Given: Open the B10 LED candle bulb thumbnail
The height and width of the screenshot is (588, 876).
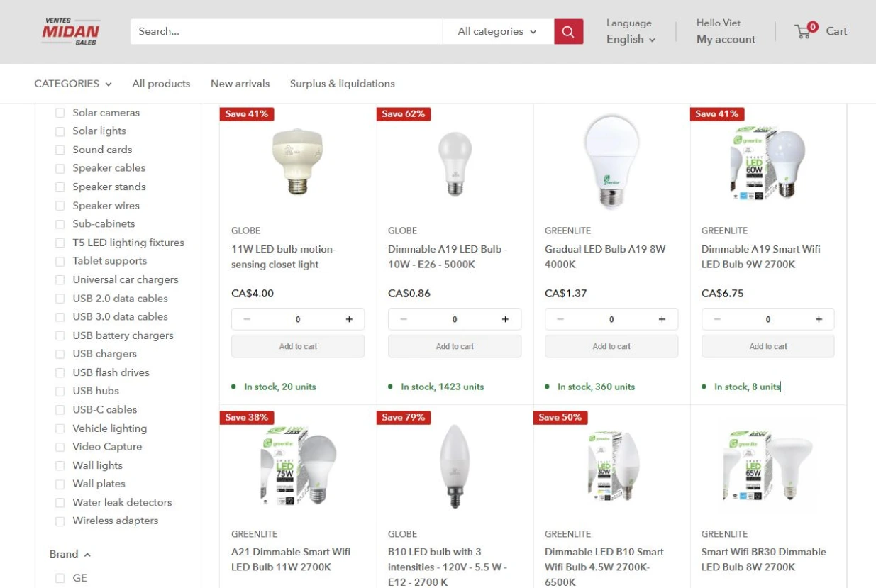Looking at the screenshot, I should tap(455, 466).
